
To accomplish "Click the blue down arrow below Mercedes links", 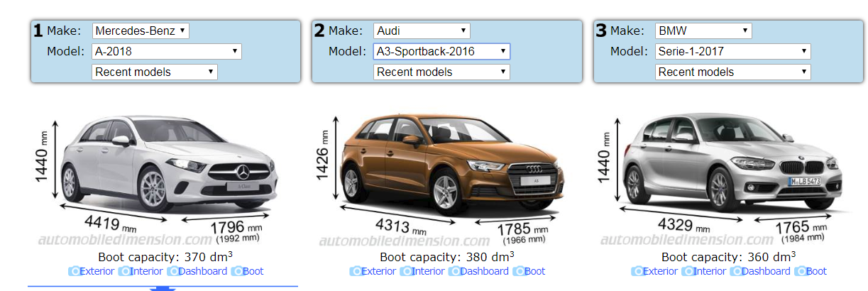I will pyautogui.click(x=163, y=288).
